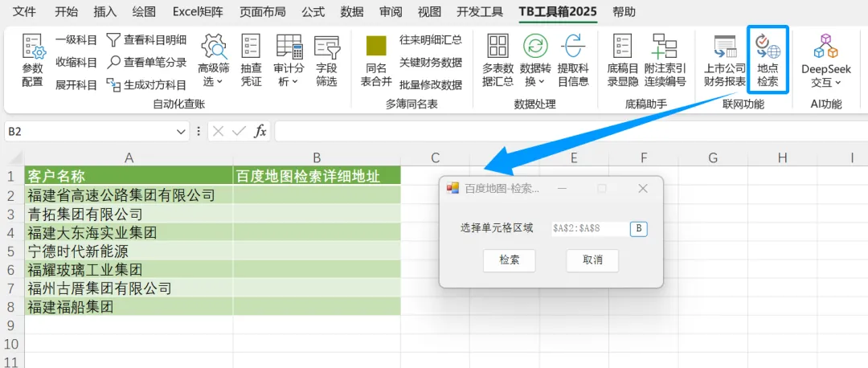Viewport: 868px width, 368px height.
Task: Select cell 福建福船集团
Action: pyautogui.click(x=129, y=307)
